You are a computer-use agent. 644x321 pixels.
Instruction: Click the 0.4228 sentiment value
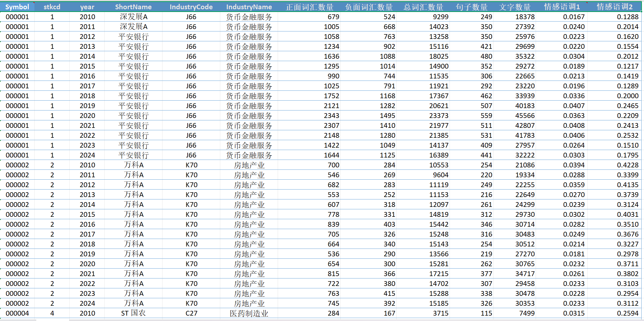point(615,165)
